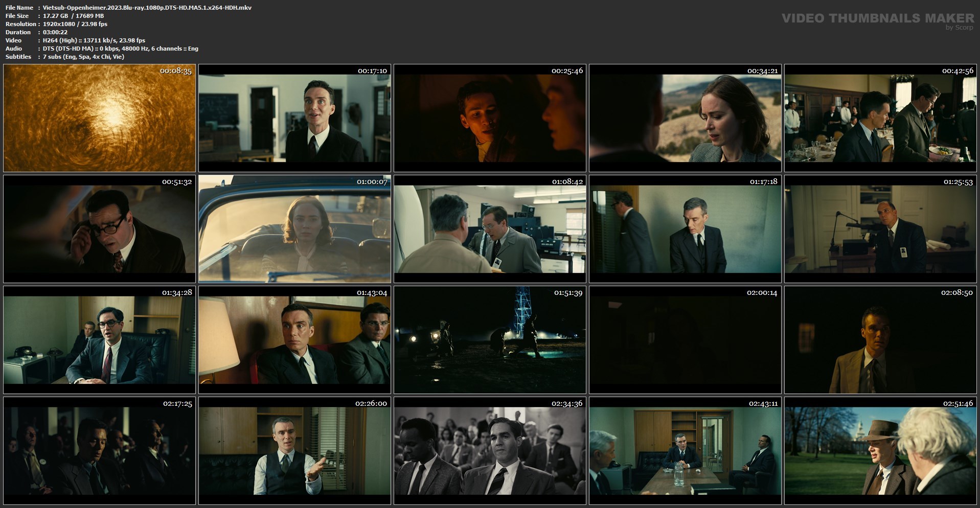This screenshot has height=508, width=980.
Task: Select the thumbnail at 00:17:10
Action: click(294, 118)
